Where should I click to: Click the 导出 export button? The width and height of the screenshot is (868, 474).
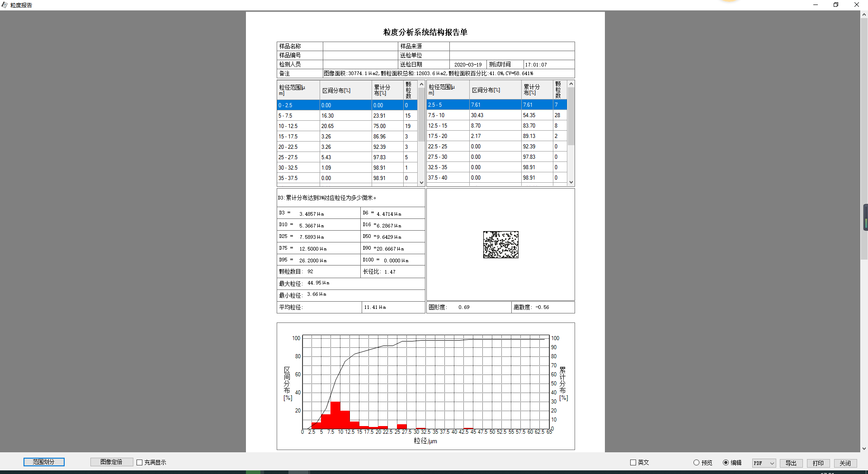[791, 463]
